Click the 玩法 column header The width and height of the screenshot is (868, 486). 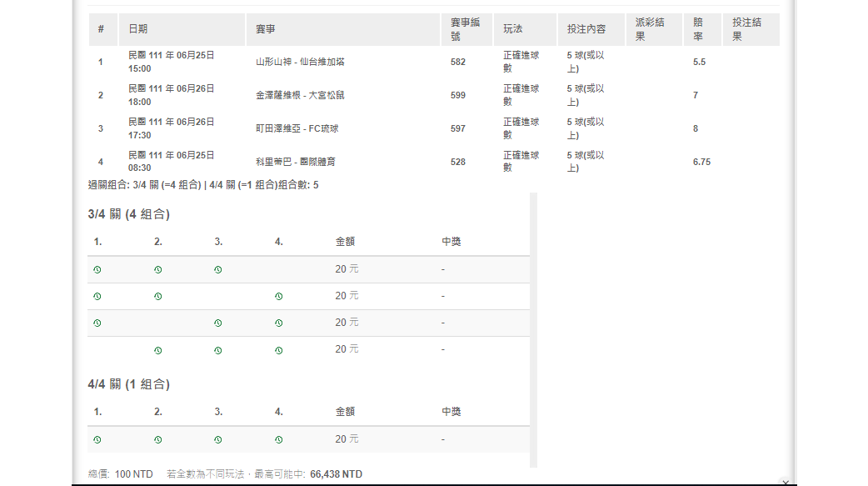pos(525,29)
